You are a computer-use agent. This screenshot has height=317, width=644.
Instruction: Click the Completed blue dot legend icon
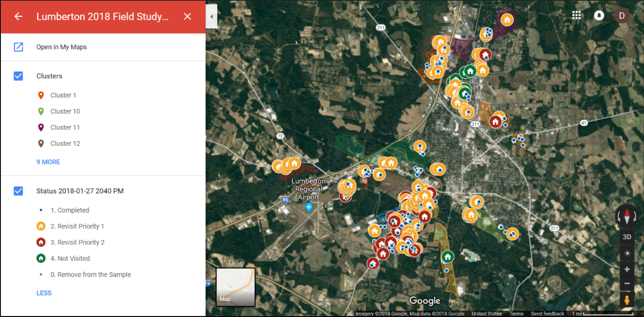41,210
